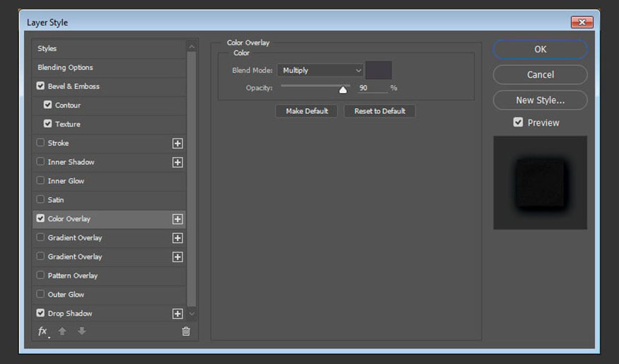This screenshot has height=364, width=619.
Task: Add another Color Overlay with plus icon
Action: [178, 219]
